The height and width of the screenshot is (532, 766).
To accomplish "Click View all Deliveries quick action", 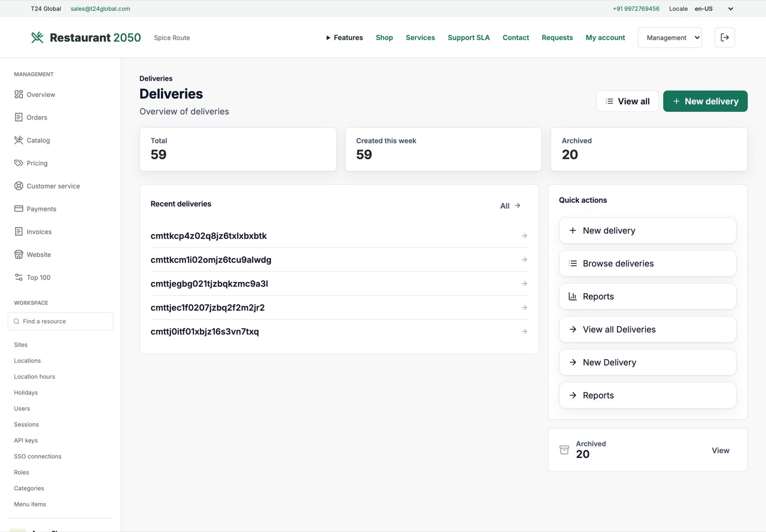I will point(648,329).
